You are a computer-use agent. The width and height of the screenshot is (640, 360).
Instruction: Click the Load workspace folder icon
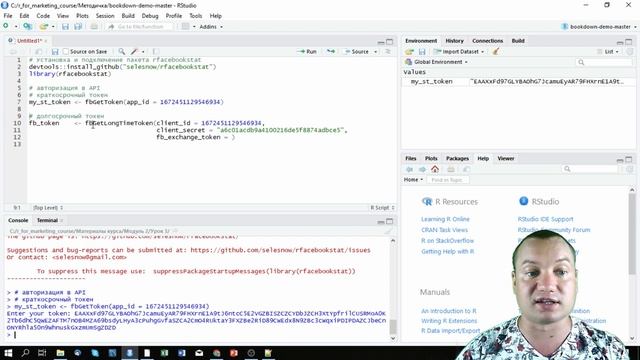point(409,52)
